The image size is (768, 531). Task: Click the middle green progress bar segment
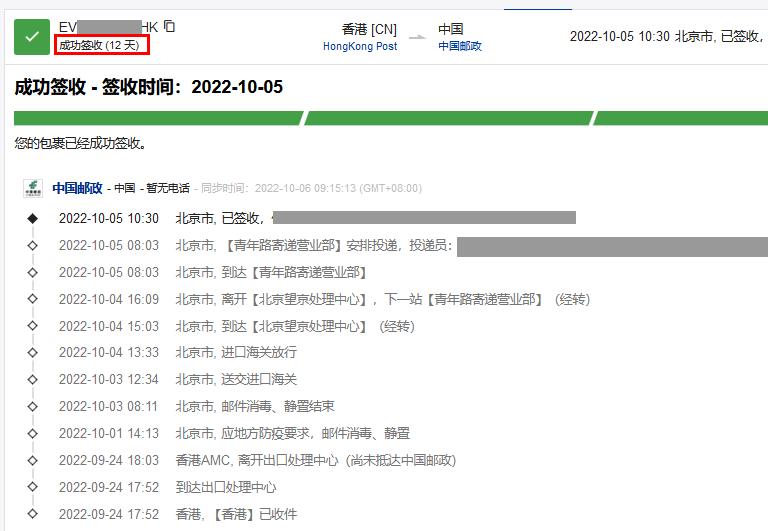(x=447, y=118)
